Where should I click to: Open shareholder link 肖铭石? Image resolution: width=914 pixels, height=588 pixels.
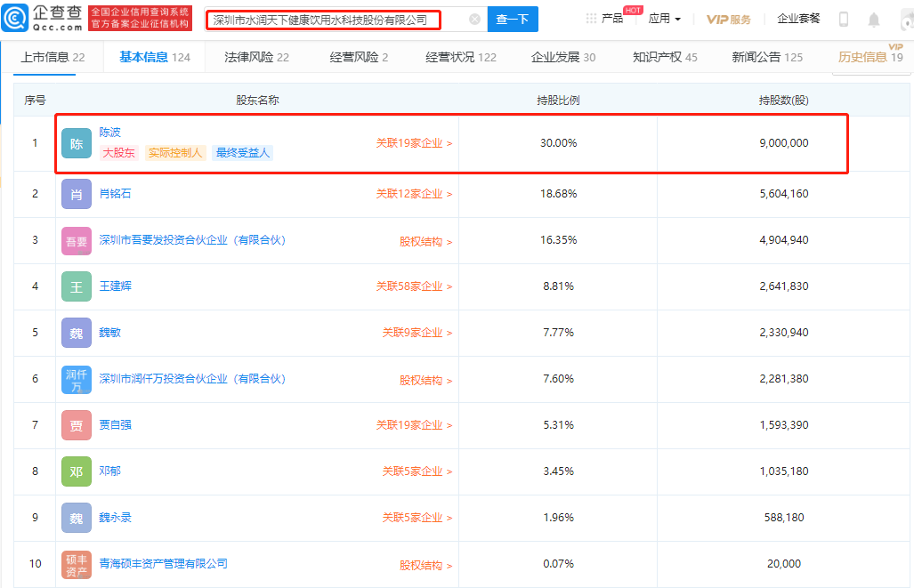(x=115, y=193)
